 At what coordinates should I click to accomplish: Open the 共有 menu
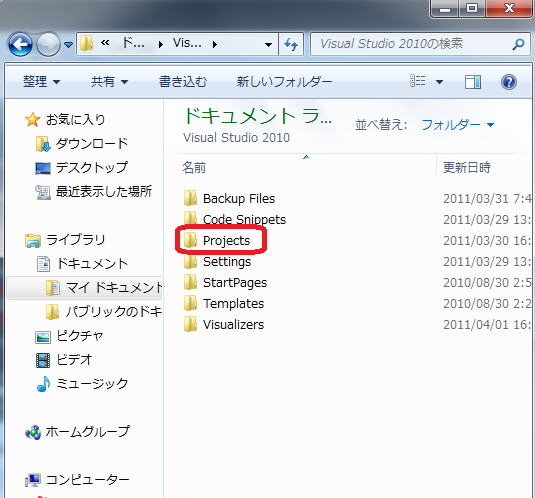point(109,82)
